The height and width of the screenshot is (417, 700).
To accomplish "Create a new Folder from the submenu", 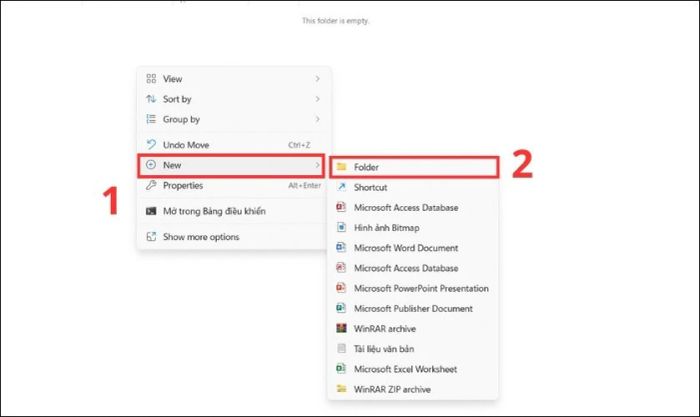I will point(414,167).
